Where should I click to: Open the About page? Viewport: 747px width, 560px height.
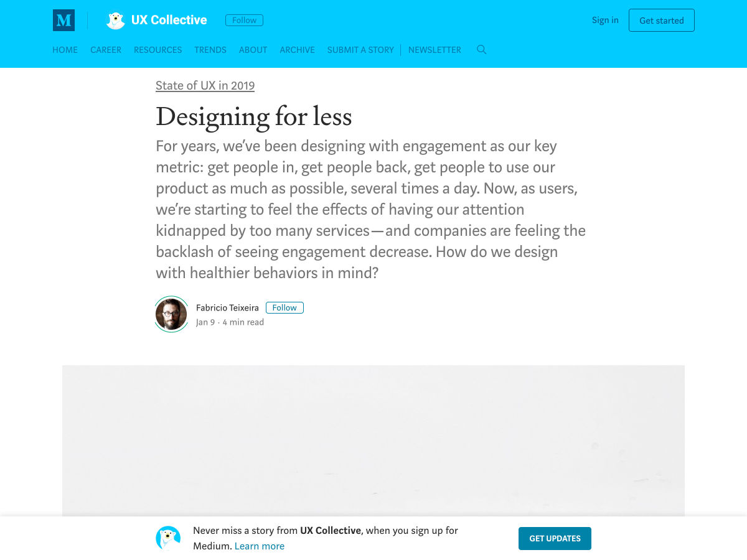[253, 50]
